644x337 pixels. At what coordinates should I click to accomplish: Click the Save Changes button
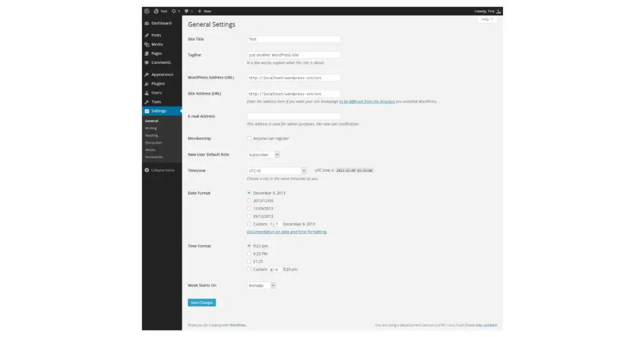pyautogui.click(x=202, y=303)
